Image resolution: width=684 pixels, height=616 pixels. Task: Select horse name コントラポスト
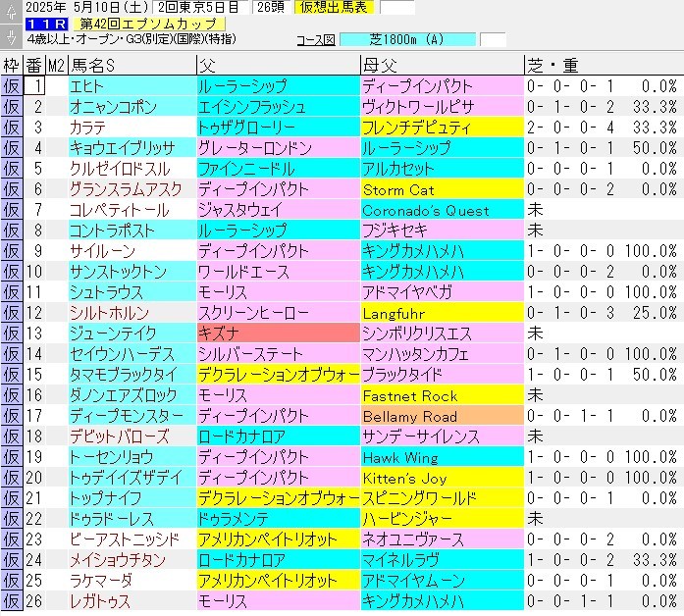tap(132, 231)
